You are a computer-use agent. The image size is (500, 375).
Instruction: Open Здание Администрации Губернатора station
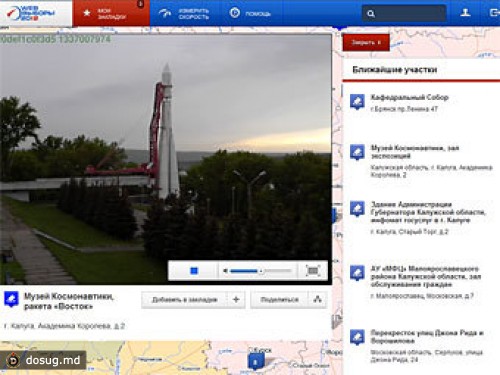[428, 212]
